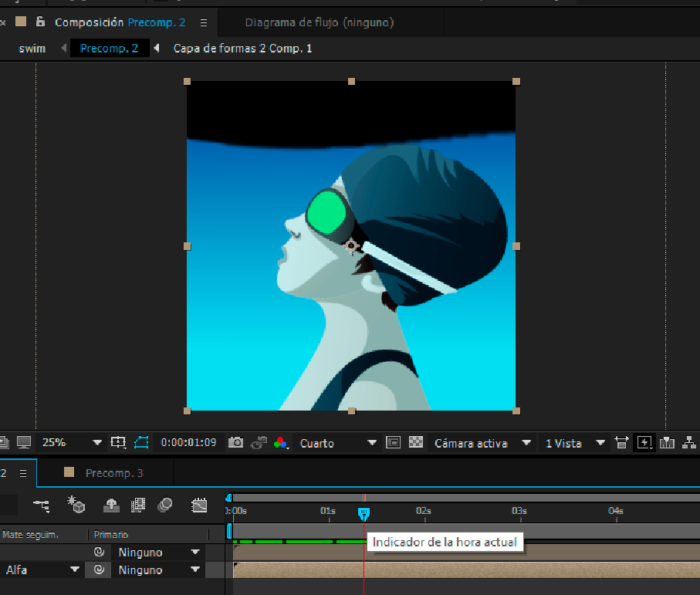This screenshot has width=700, height=595.
Task: Enable frame blending for the composition
Action: (x=138, y=505)
